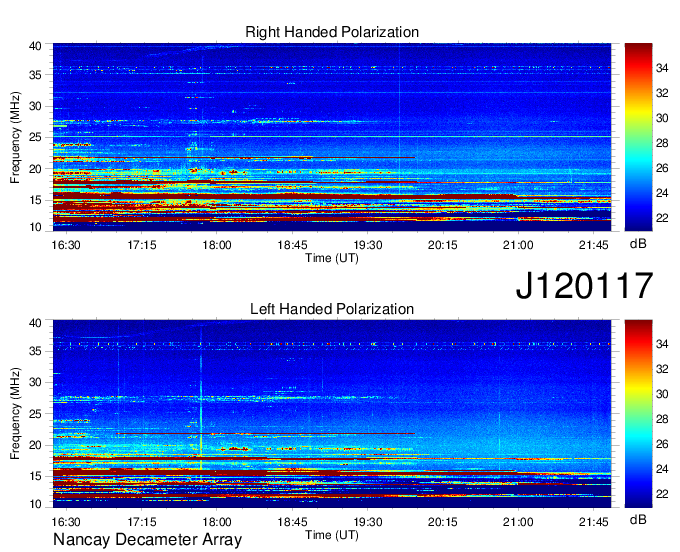680x552 pixels.
Task: Click Frequency (MHz) axis label of right-handed plot
Action: (15, 137)
